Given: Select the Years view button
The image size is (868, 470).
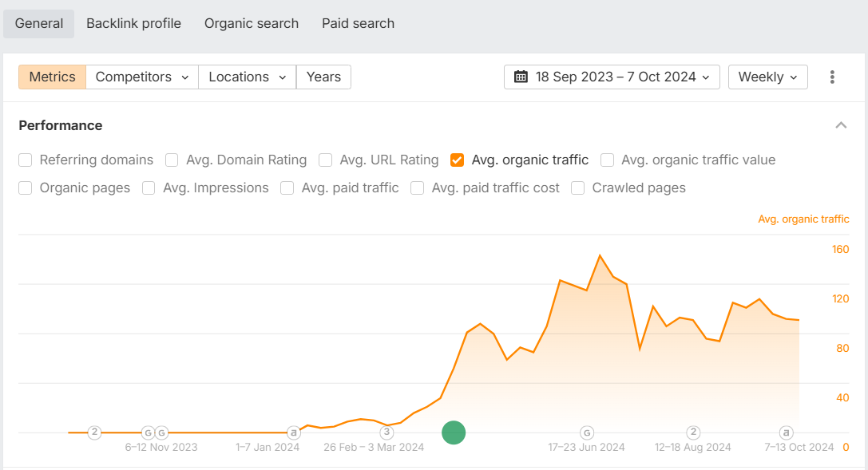Looking at the screenshot, I should (x=323, y=77).
